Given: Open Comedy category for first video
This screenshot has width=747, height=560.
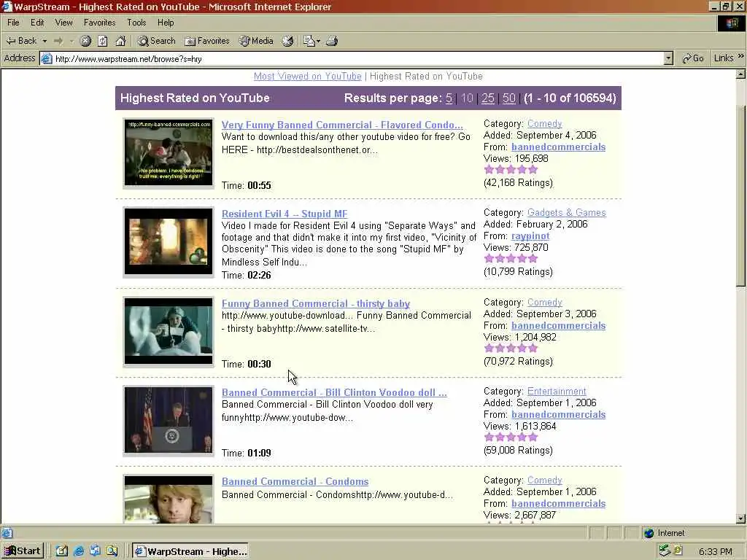Looking at the screenshot, I should pyautogui.click(x=544, y=123).
